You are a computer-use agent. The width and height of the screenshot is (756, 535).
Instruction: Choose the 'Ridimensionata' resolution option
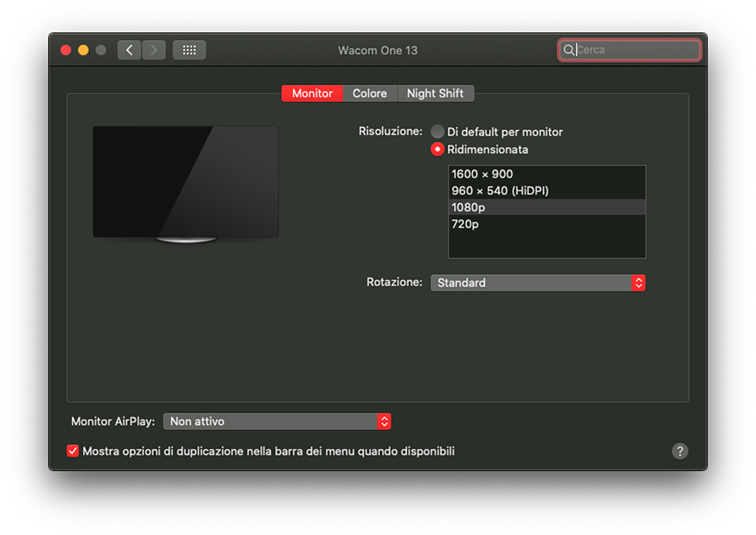[437, 149]
